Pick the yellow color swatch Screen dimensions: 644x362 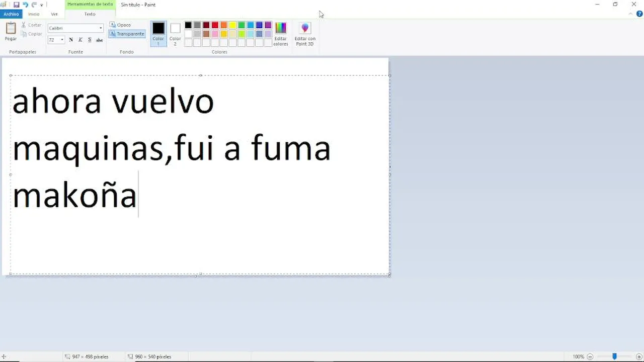click(232, 25)
